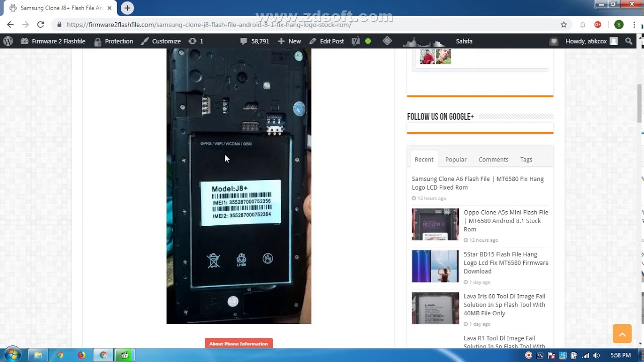Select the Recent tab in sidebar widget
The height and width of the screenshot is (362, 644).
(x=424, y=159)
